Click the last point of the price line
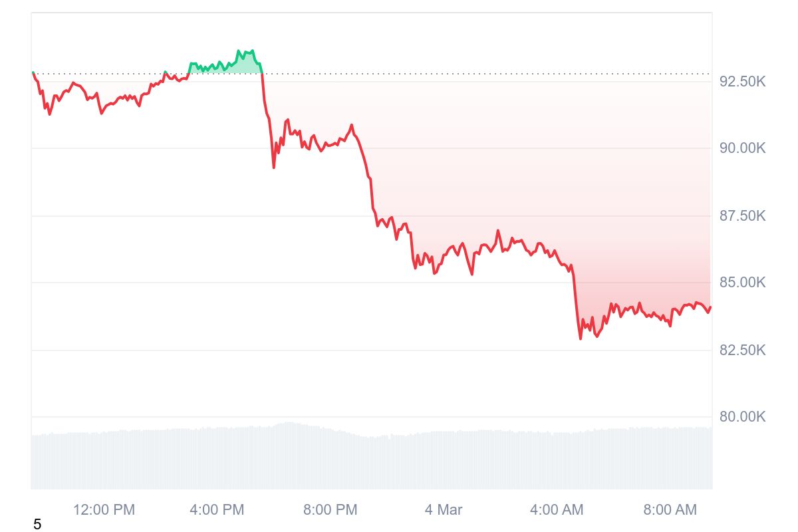This screenshot has height=532, width=798. tap(710, 307)
